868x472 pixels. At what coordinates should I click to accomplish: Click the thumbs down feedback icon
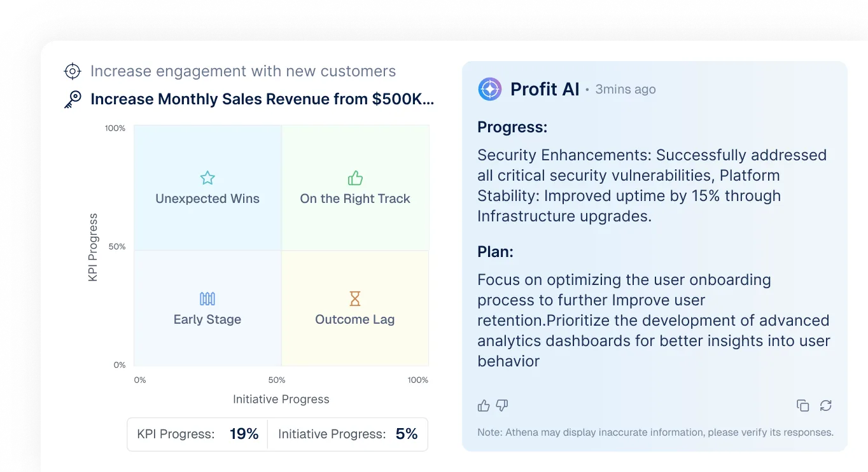[502, 405]
